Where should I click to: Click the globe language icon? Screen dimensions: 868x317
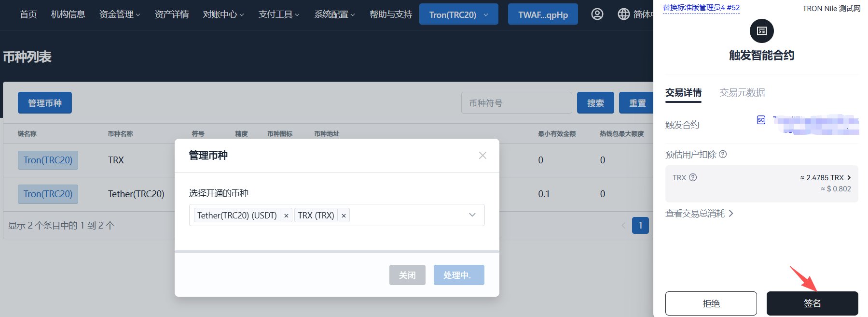[x=623, y=14]
